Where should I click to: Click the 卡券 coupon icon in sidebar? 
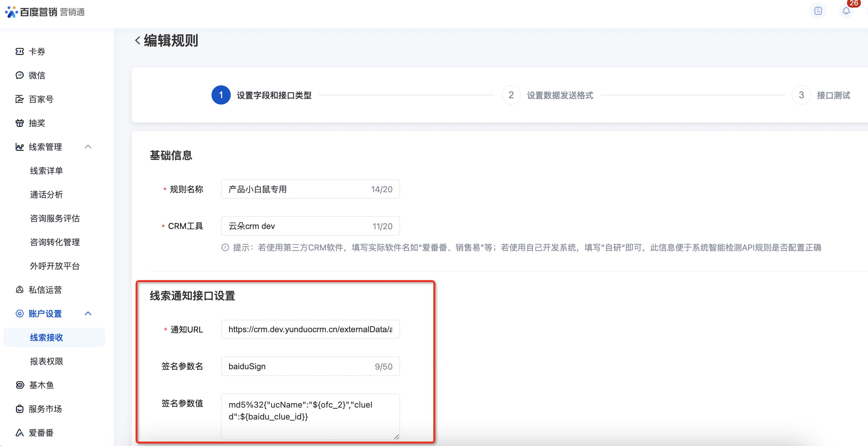tap(20, 52)
